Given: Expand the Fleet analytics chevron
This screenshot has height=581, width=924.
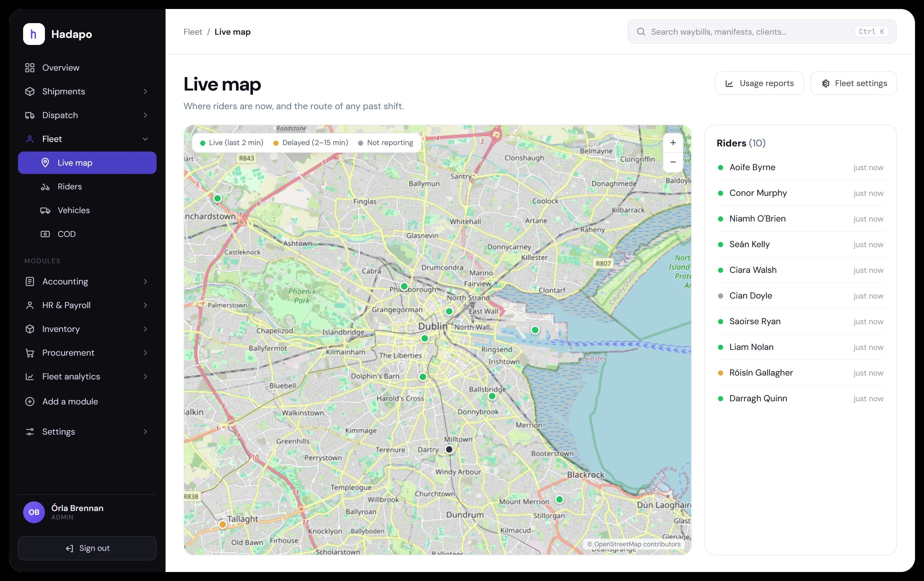Looking at the screenshot, I should [145, 377].
